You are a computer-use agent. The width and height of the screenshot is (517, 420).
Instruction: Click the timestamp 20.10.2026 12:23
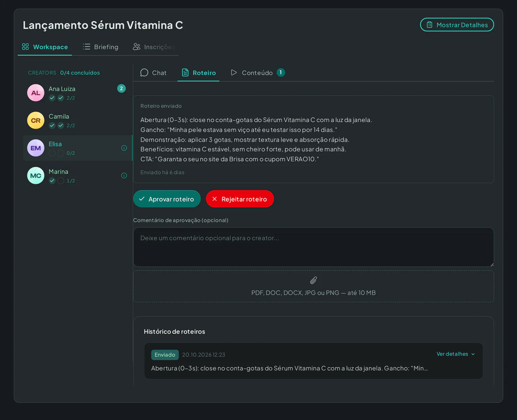204,355
